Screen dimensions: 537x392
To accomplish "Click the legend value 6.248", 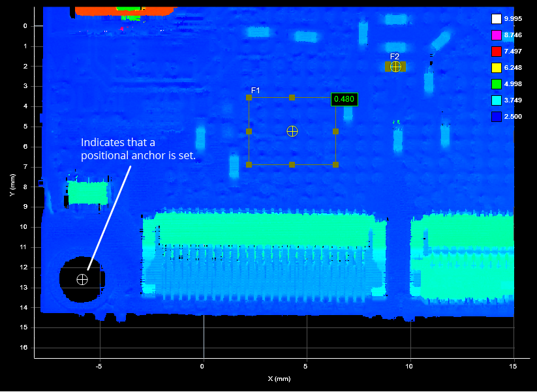I will (513, 68).
